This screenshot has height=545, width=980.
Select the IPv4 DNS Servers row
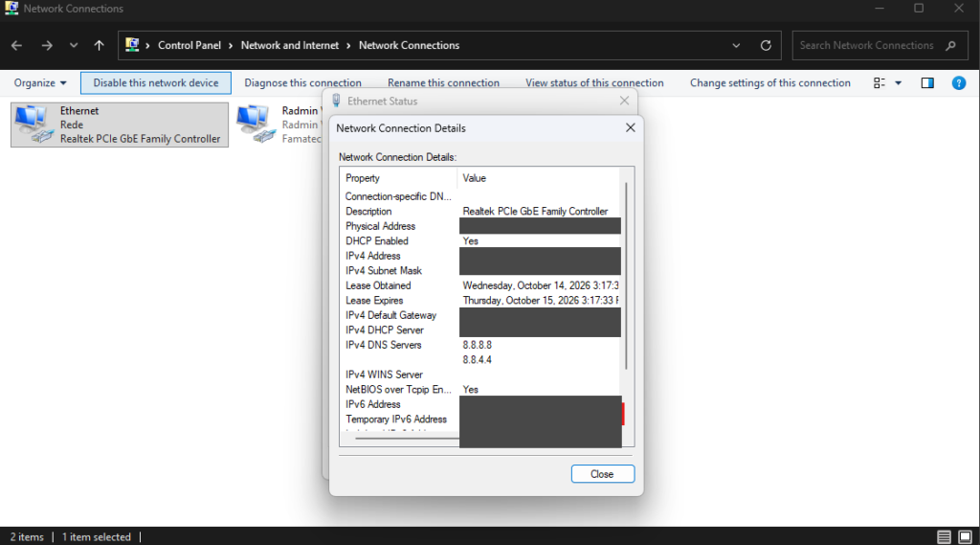(480, 345)
